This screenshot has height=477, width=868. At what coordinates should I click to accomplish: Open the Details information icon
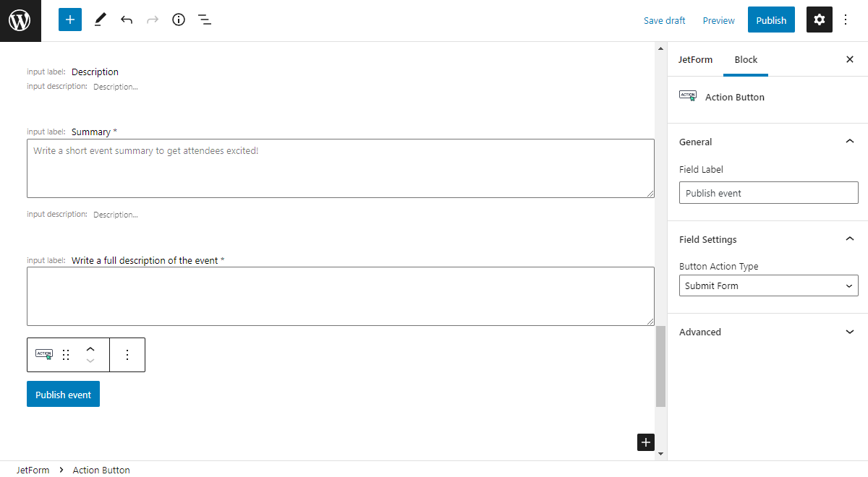[x=178, y=20]
